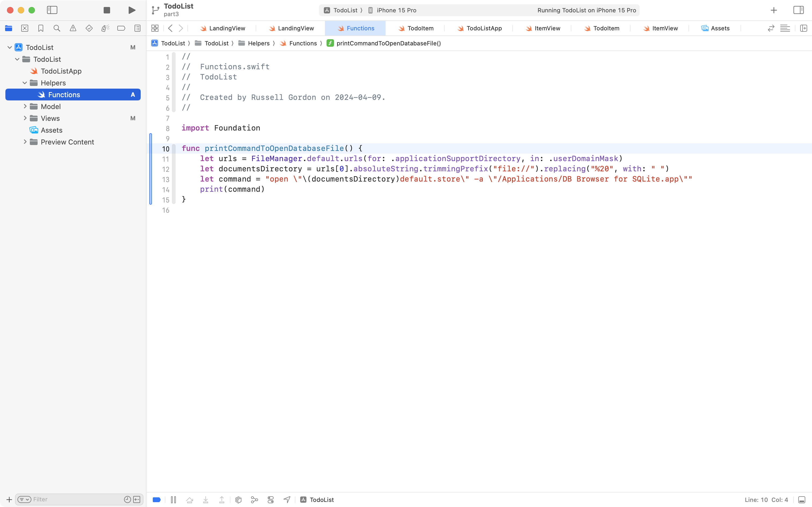
Task: Click the Step Over icon
Action: [x=189, y=499]
